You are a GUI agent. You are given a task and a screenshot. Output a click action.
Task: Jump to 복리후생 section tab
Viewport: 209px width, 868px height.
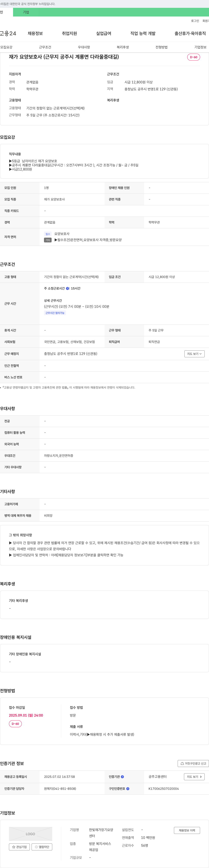click(123, 47)
